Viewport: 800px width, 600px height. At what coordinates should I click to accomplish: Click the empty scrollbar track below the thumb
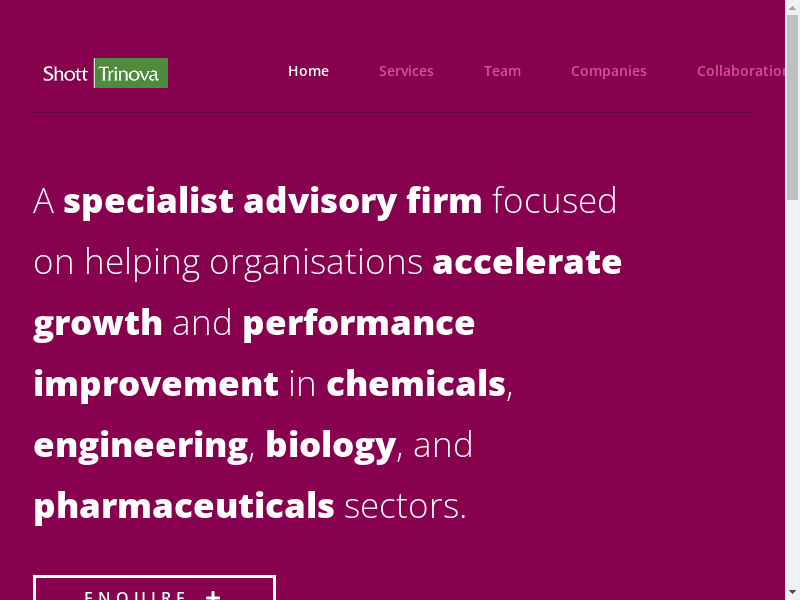point(792,400)
